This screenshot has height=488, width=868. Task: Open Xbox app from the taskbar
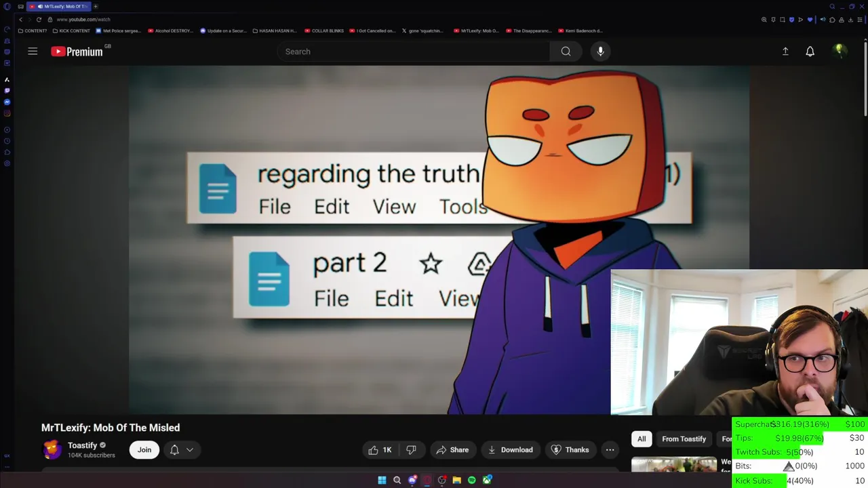[x=487, y=480]
